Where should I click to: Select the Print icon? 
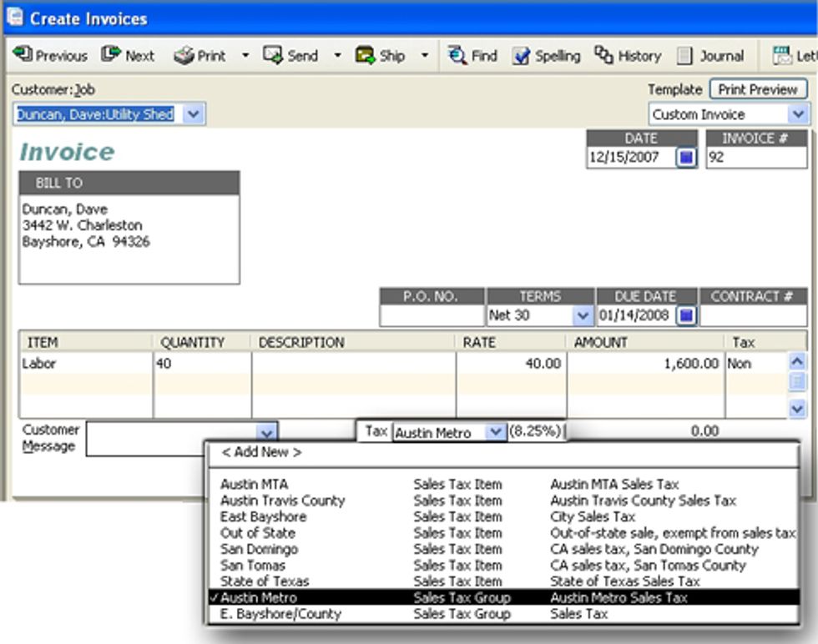pos(199,55)
